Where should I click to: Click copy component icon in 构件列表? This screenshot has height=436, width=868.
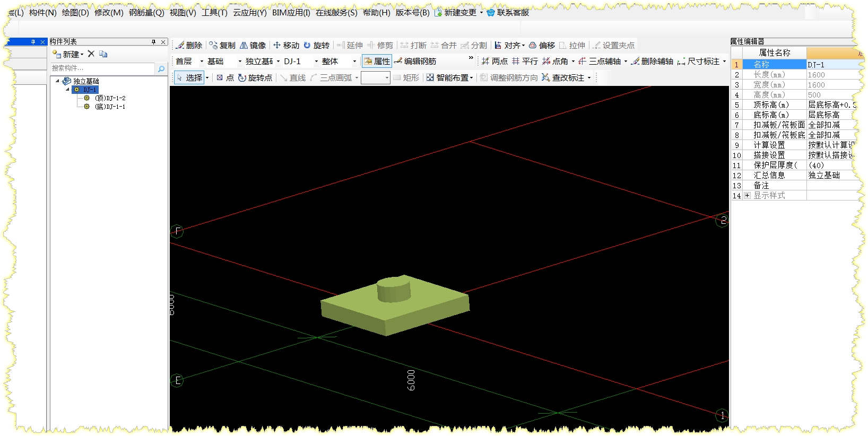pyautogui.click(x=103, y=54)
